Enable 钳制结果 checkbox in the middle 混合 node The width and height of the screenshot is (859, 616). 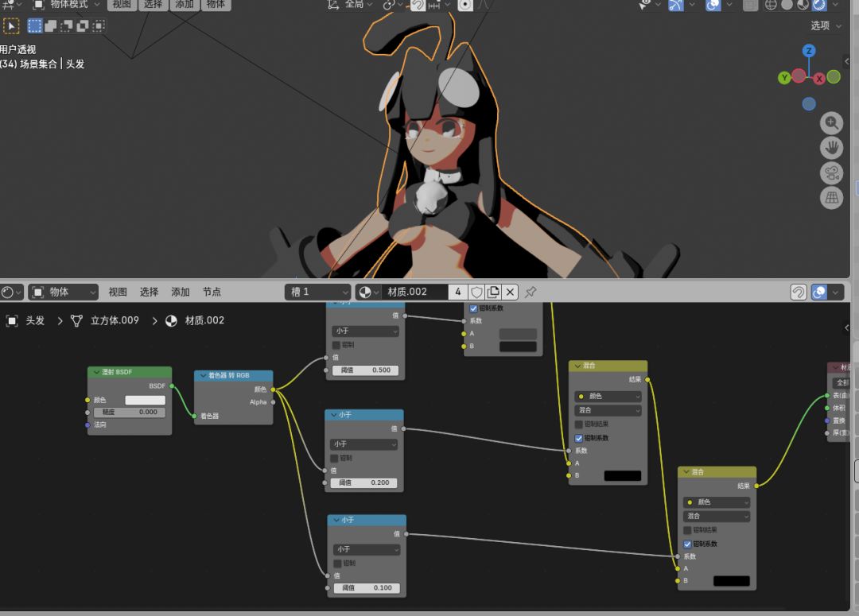click(578, 424)
